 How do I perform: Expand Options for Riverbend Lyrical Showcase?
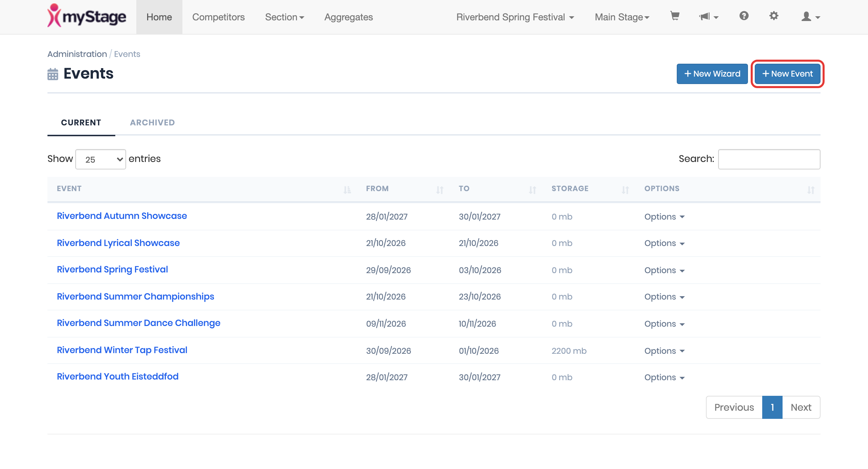point(665,243)
